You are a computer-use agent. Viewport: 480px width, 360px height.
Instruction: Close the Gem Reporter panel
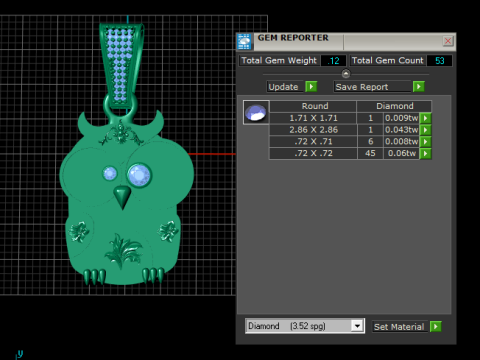pos(448,41)
